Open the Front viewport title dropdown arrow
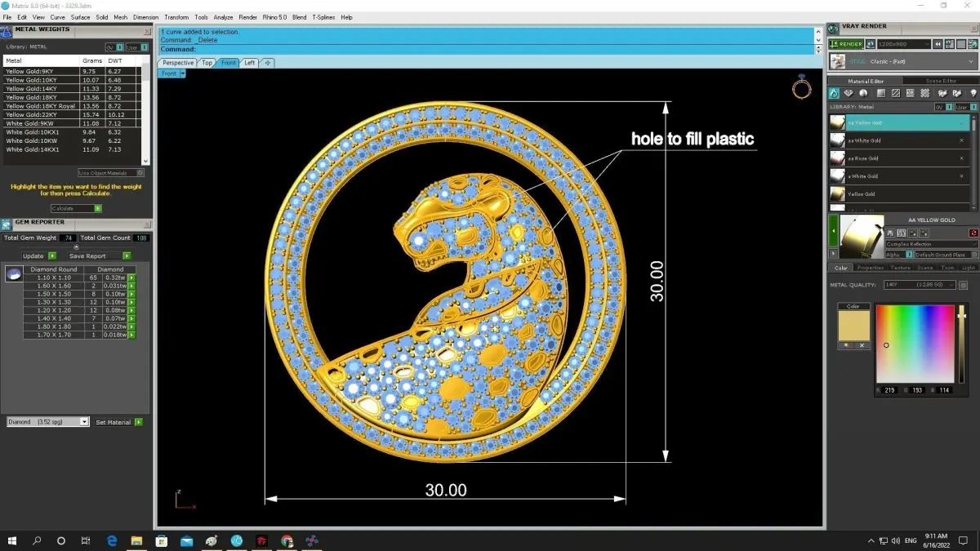Viewport: 980px width, 551px height. tap(183, 73)
